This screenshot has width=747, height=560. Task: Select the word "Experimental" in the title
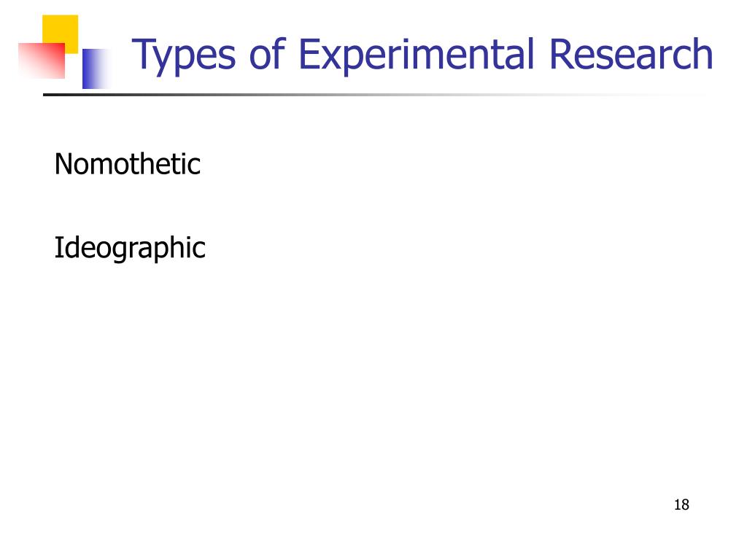(416, 55)
